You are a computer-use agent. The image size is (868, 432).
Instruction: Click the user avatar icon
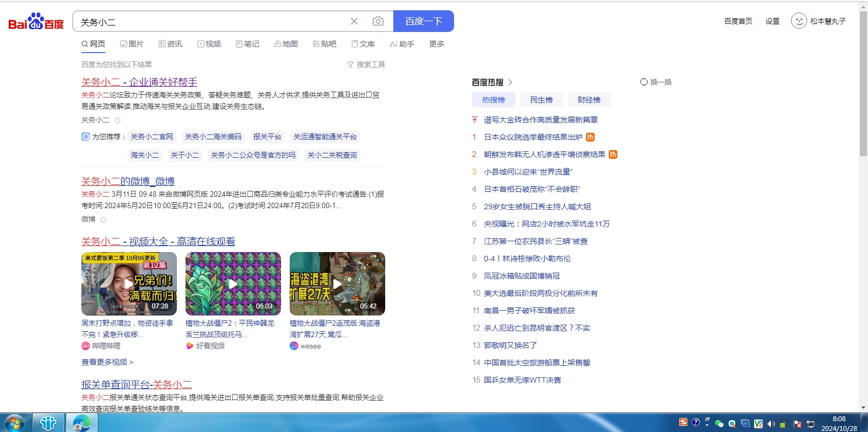point(799,21)
